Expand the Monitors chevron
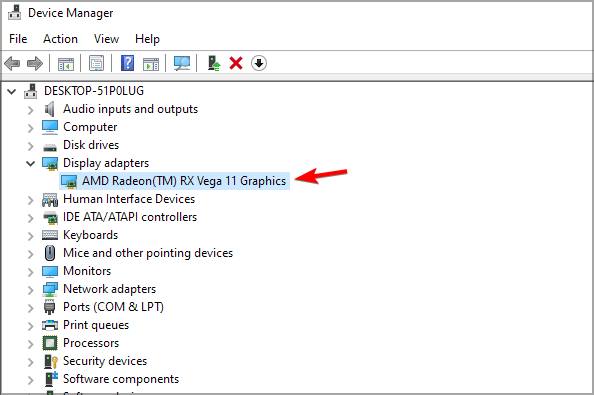This screenshot has width=594, height=395. [x=31, y=272]
